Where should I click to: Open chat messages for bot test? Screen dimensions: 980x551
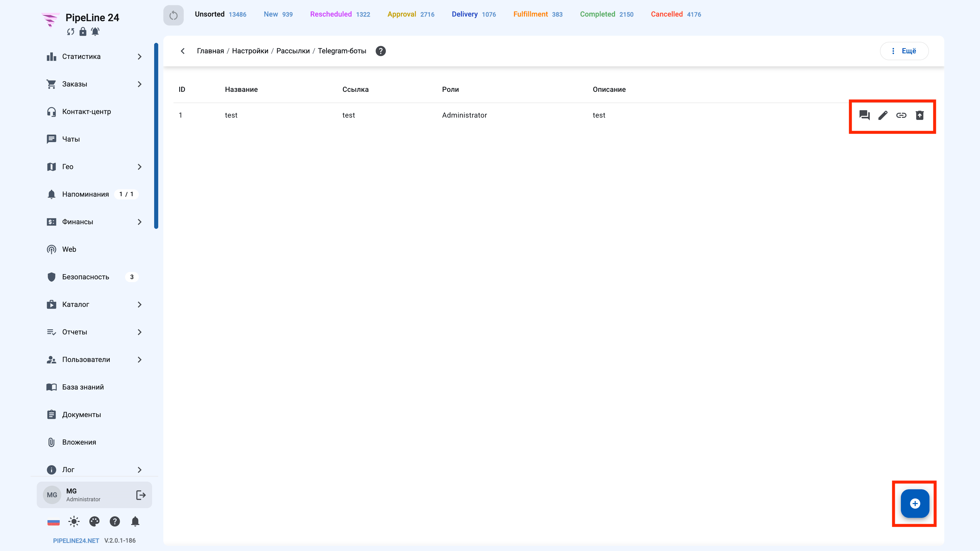coord(864,115)
